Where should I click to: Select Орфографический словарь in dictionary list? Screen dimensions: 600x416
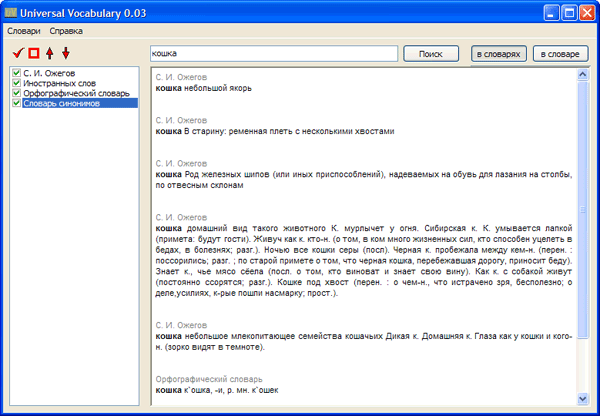point(77,93)
